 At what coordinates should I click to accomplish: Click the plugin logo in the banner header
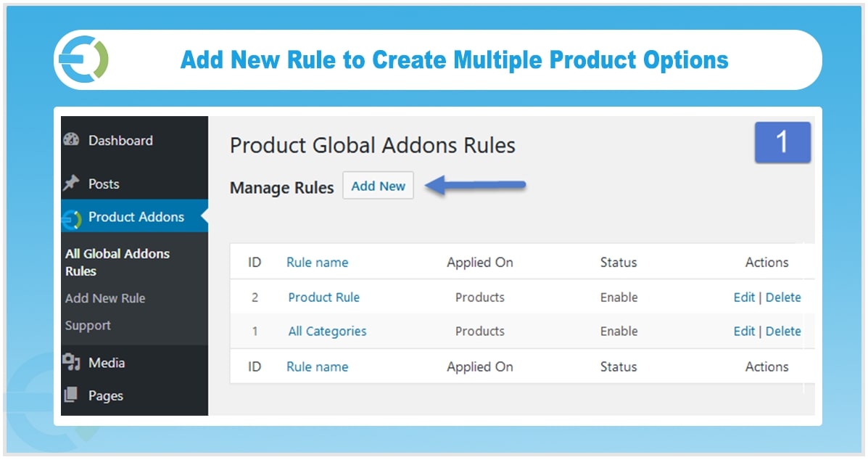[x=83, y=59]
